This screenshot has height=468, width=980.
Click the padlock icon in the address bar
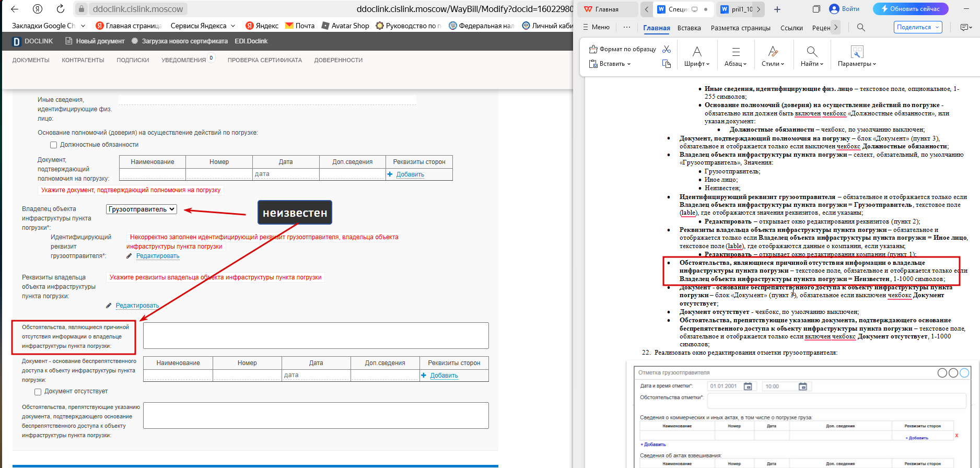click(x=81, y=9)
